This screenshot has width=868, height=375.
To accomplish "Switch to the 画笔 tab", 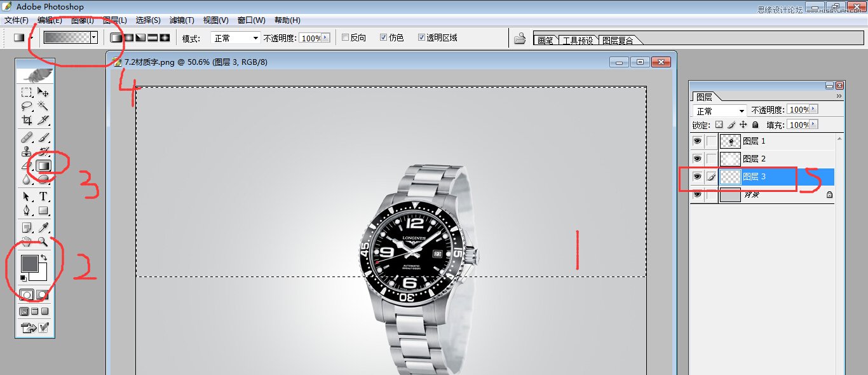I will [x=545, y=40].
